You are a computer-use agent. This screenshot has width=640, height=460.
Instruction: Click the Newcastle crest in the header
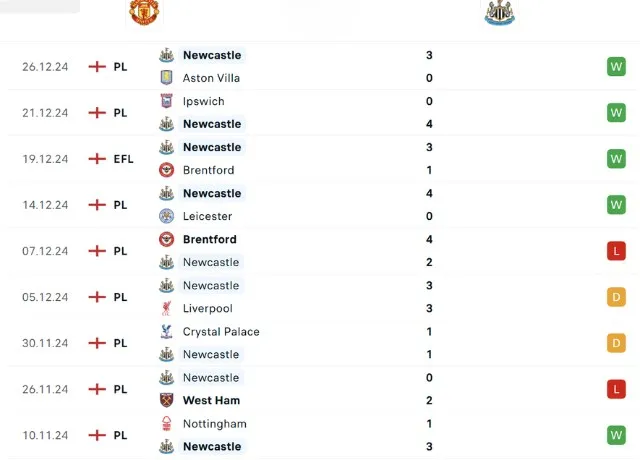point(499,12)
